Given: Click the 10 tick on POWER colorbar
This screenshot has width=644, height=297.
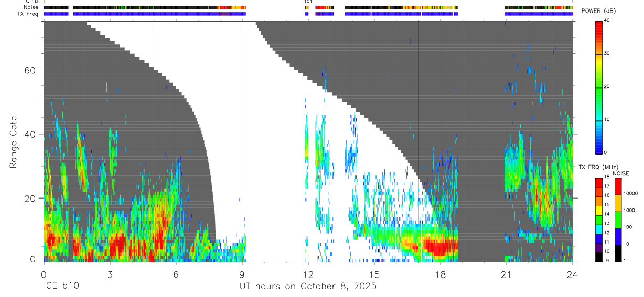Looking at the screenshot, I should pos(607,119).
